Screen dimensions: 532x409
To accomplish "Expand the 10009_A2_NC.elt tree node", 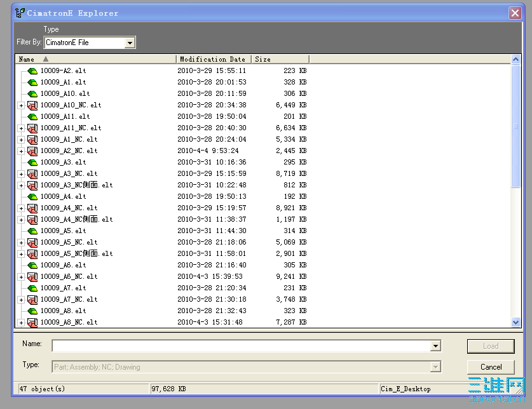I will click(x=22, y=151).
